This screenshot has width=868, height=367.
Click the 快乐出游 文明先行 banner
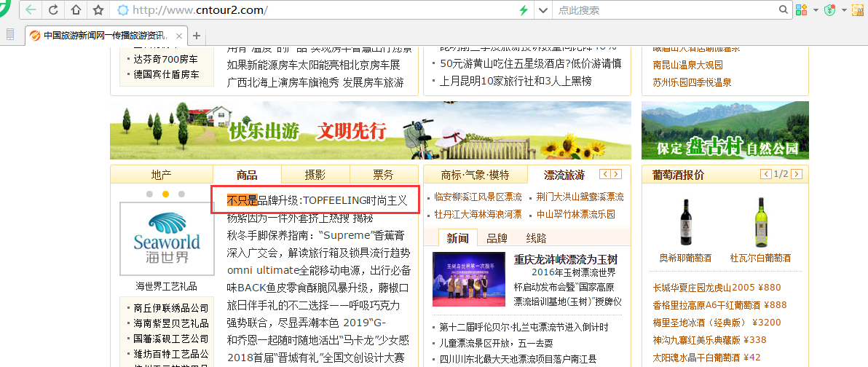[x=371, y=130]
